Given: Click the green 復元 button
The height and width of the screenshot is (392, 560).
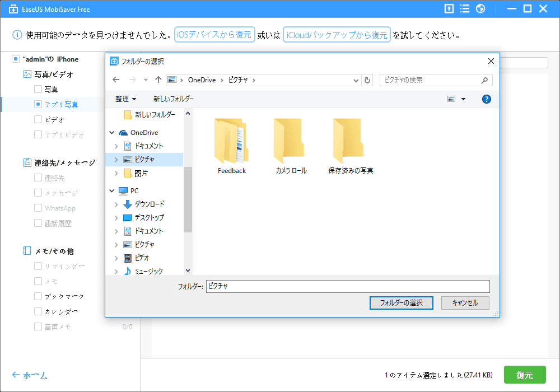Looking at the screenshot, I should [525, 375].
